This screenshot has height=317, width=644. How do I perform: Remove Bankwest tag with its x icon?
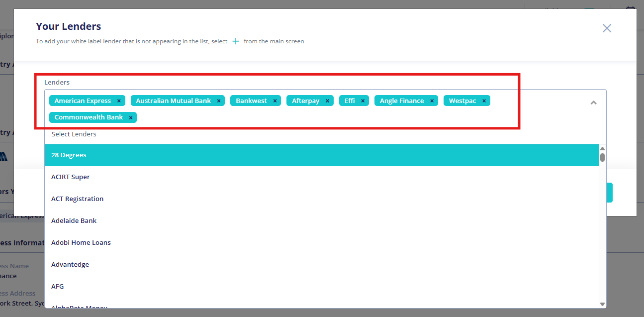275,101
